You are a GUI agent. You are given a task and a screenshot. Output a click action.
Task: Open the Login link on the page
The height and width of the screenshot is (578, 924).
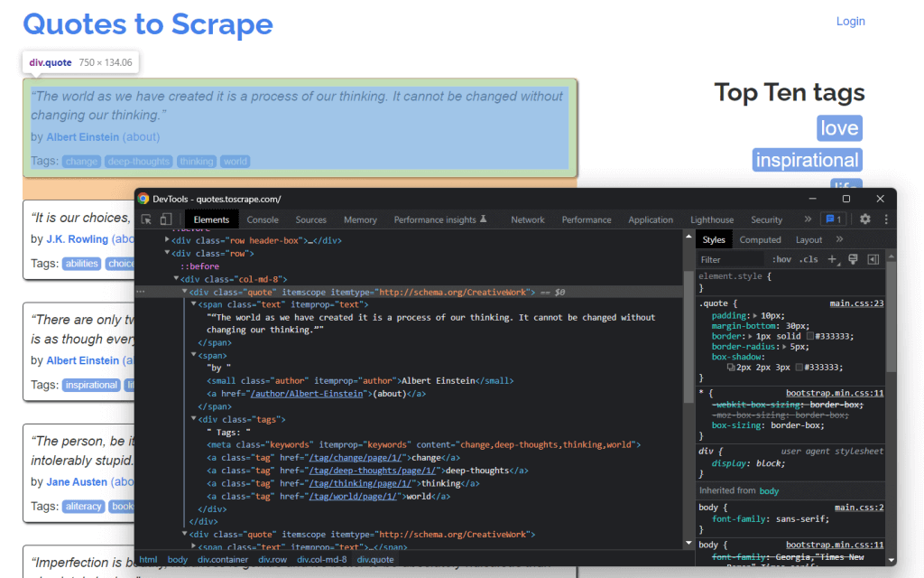850,21
